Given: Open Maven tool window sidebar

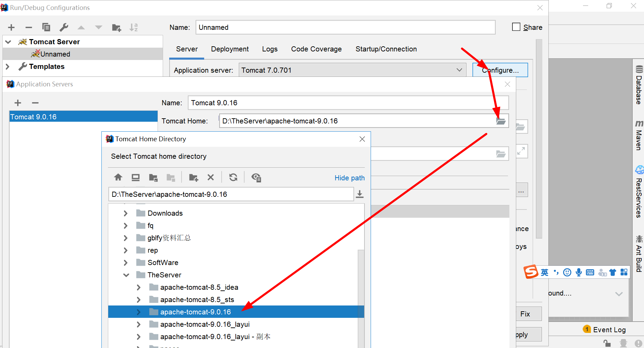Looking at the screenshot, I should (x=639, y=135).
